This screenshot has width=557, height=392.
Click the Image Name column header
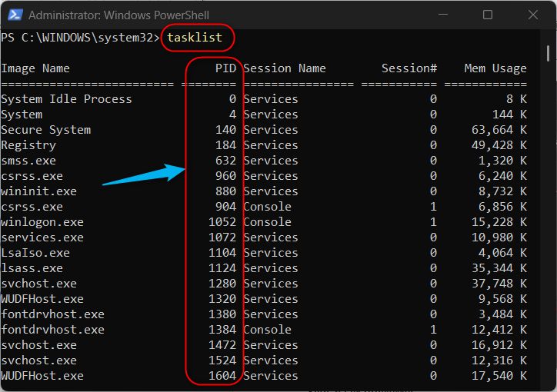pos(35,68)
